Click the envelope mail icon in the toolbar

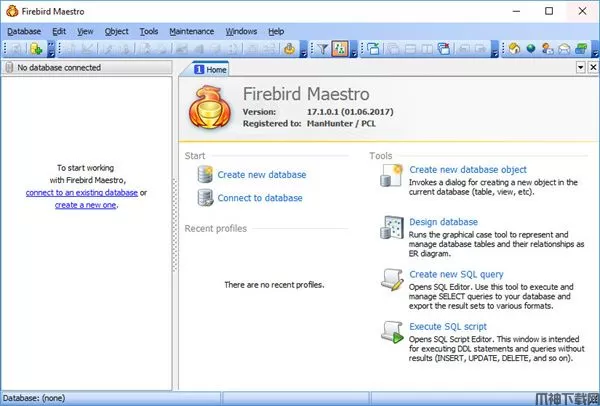coord(564,49)
